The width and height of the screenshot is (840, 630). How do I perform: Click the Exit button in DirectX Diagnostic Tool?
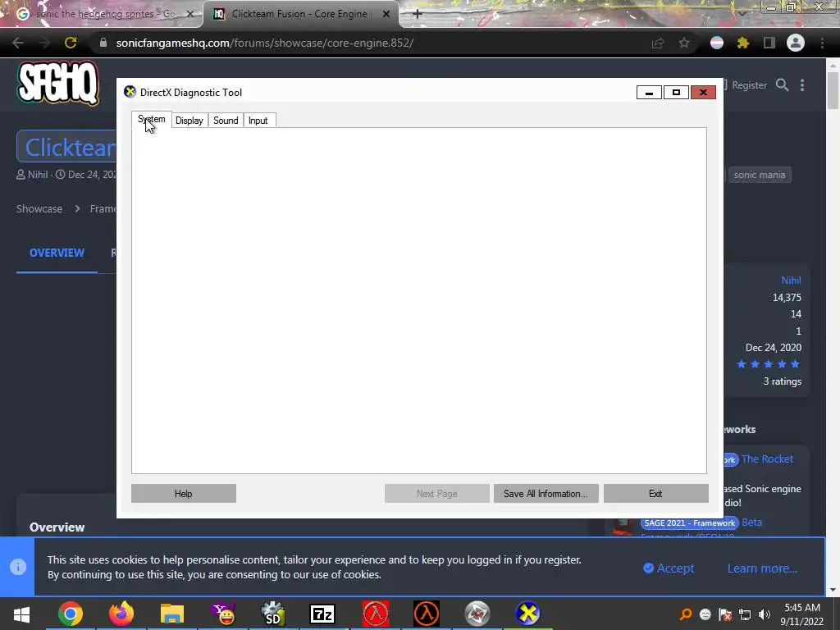pyautogui.click(x=655, y=493)
